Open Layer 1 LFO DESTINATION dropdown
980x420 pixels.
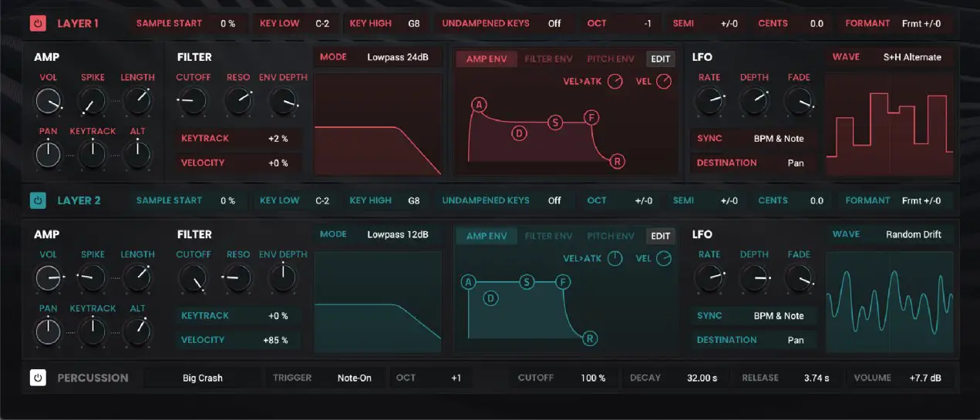pos(753,163)
